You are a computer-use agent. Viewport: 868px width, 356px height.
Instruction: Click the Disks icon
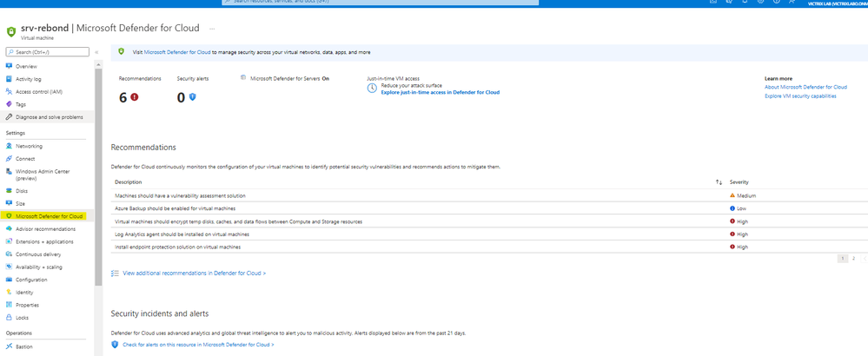coord(9,191)
